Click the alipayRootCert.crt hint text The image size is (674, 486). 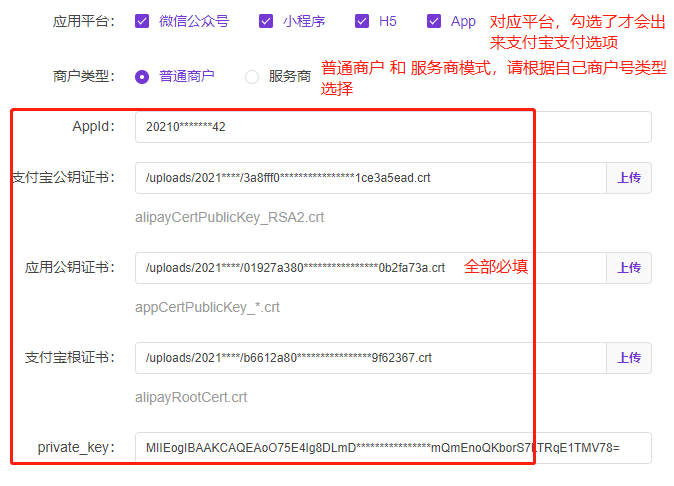click(x=191, y=397)
